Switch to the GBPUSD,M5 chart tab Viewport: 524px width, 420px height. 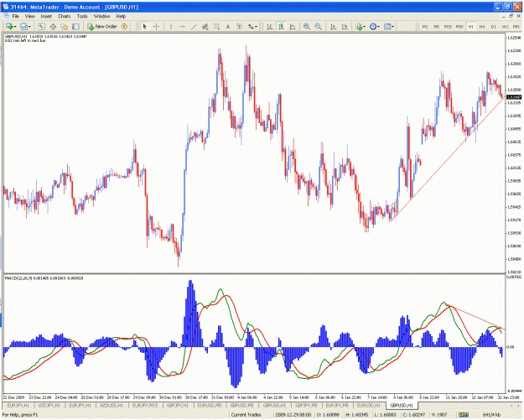click(242, 405)
